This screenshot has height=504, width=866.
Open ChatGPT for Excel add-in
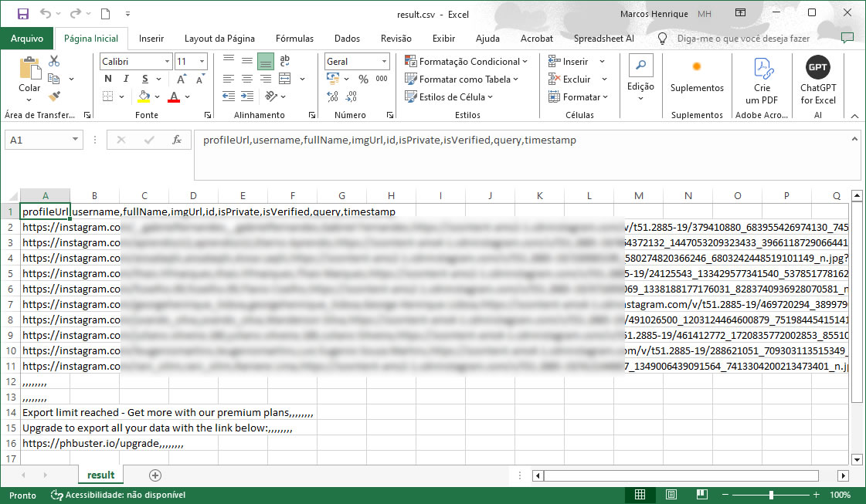pyautogui.click(x=818, y=80)
